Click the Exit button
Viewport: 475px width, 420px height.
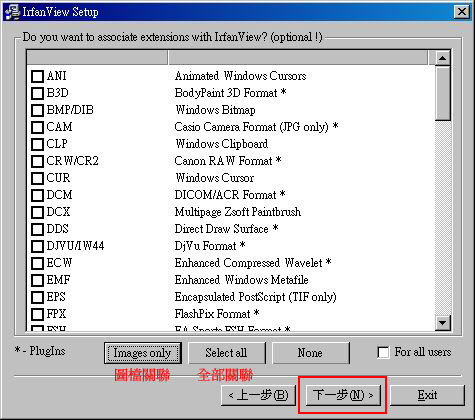tap(427, 395)
